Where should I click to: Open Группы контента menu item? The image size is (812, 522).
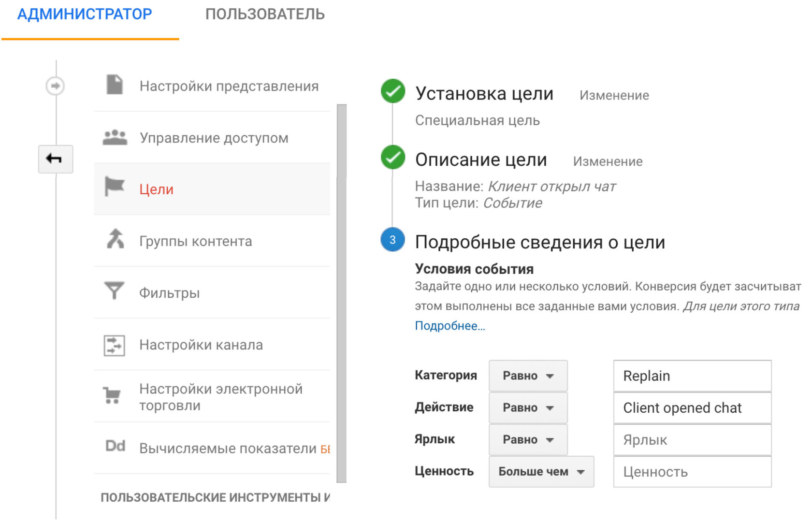pyautogui.click(x=212, y=241)
